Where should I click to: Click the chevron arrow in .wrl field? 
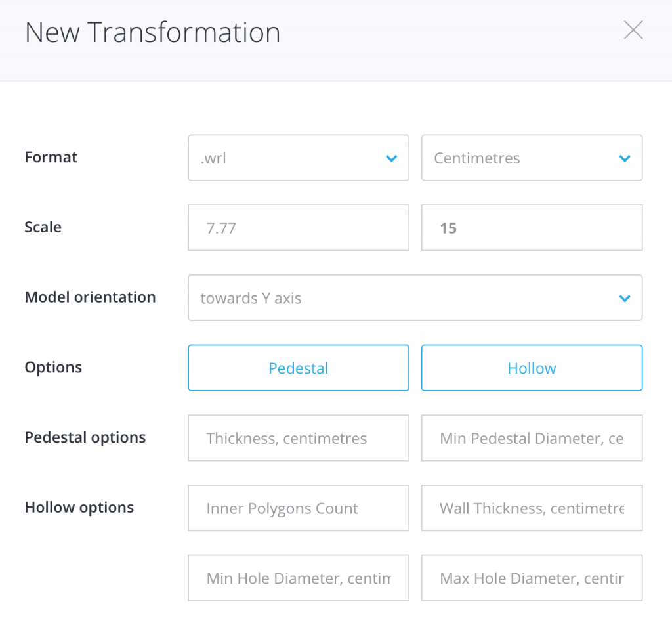pyautogui.click(x=392, y=158)
